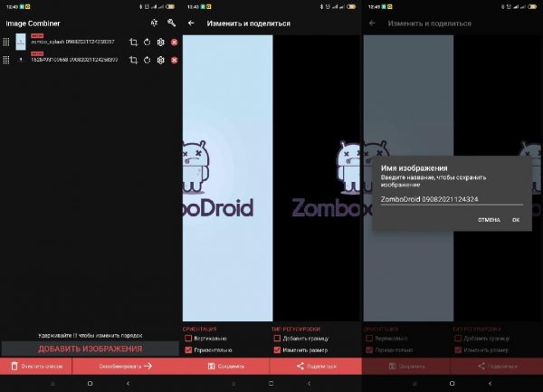Viewport: 543px width, 392px height.
Task: Uncheck Горизонтально orientation box in middle screen
Action: click(188, 350)
